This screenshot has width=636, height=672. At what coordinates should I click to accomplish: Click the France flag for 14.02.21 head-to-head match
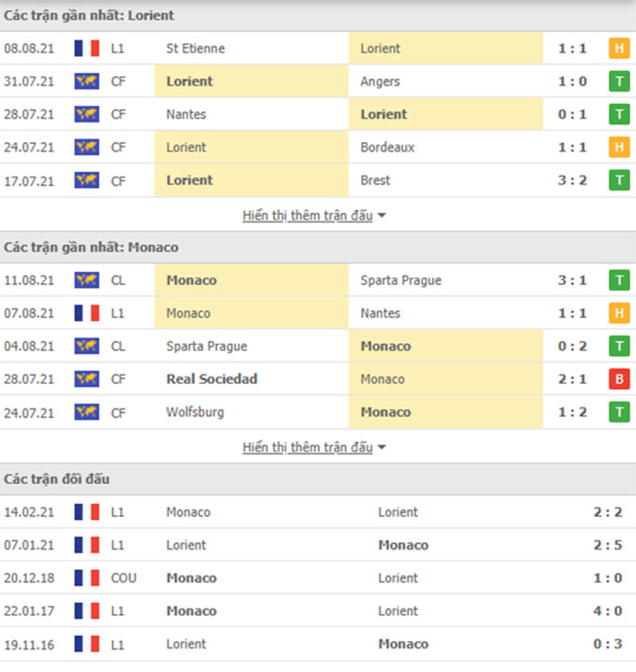tap(87, 512)
